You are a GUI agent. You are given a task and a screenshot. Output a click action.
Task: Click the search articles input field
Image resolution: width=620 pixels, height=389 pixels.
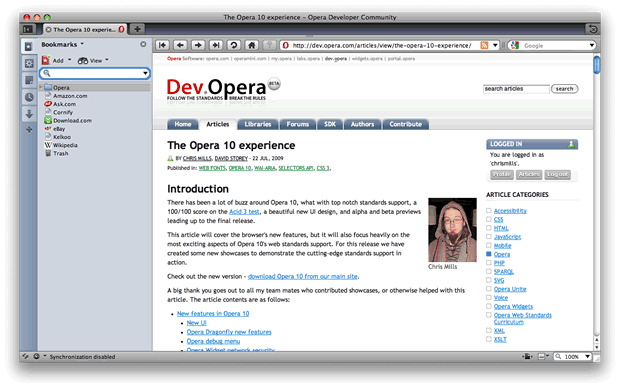(516, 89)
